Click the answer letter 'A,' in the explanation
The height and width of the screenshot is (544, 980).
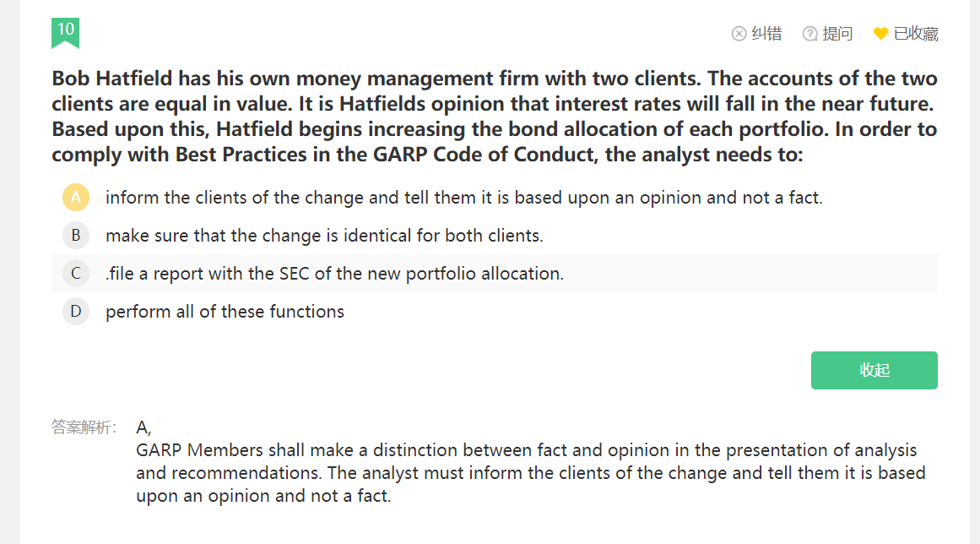click(x=143, y=427)
